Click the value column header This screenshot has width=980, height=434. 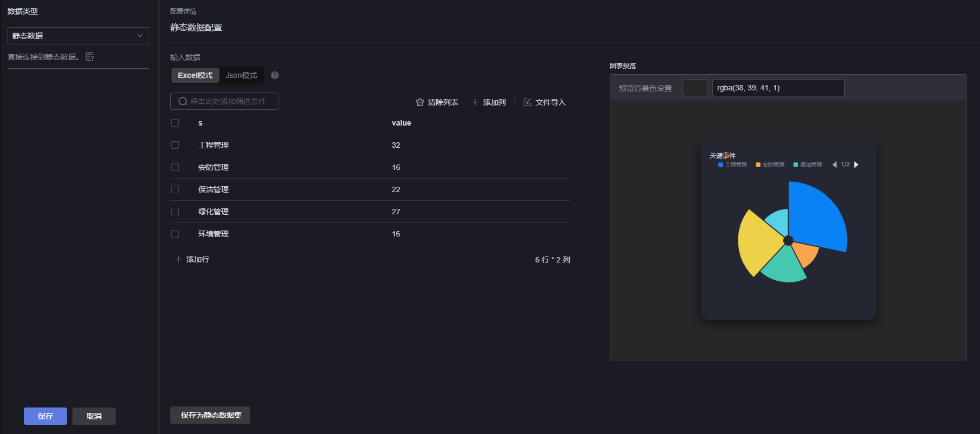coord(402,123)
